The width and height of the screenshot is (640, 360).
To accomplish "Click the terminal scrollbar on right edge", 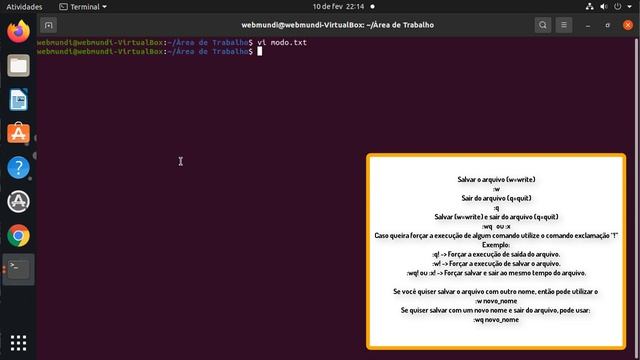I will click(x=636, y=198).
